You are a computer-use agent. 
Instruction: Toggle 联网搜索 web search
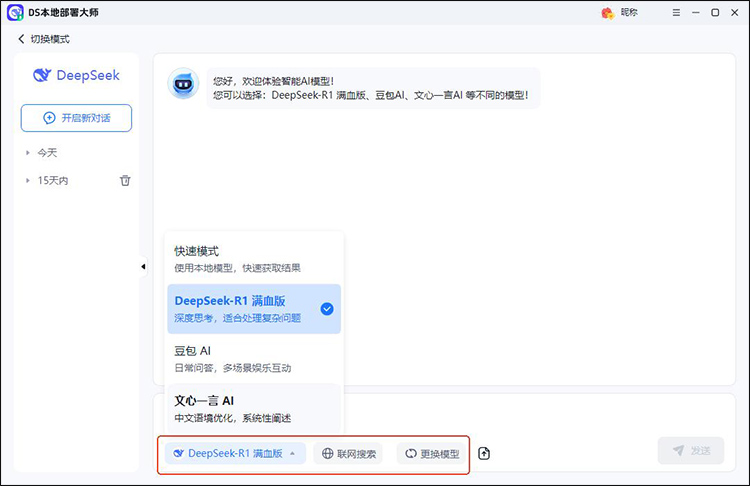[348, 453]
